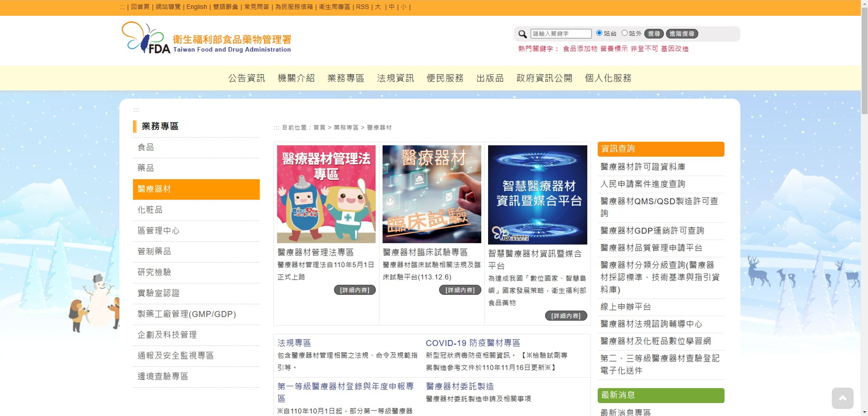This screenshot has width=868, height=416.
Task: Select 區管理中心 in the sidebar
Action: coord(196,231)
